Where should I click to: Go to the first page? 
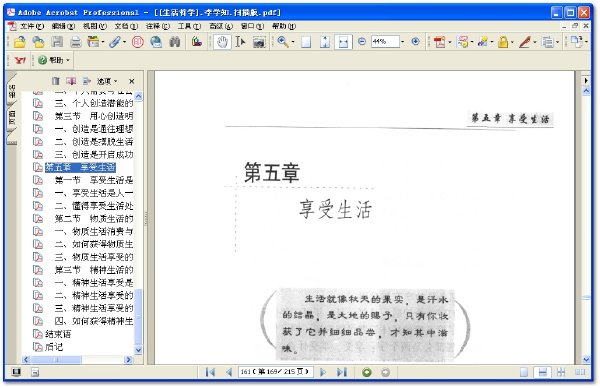pos(210,372)
